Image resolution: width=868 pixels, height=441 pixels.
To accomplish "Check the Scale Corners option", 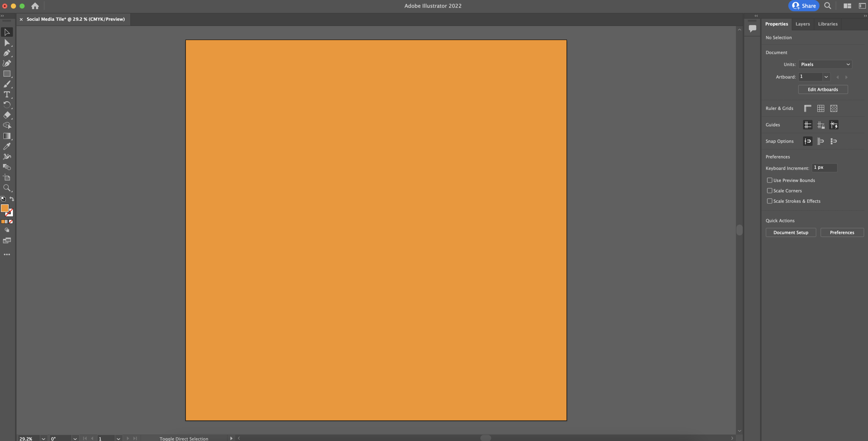I will tap(769, 191).
